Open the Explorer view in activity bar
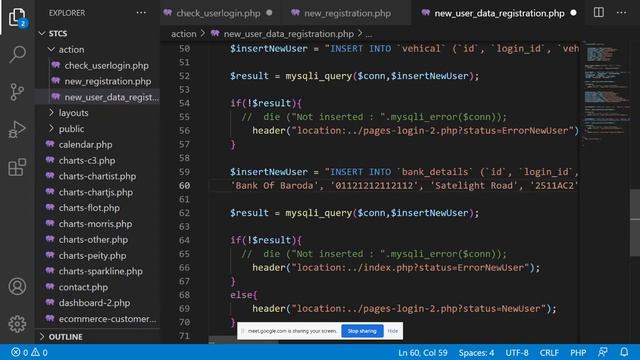The image size is (640, 360). (17, 17)
